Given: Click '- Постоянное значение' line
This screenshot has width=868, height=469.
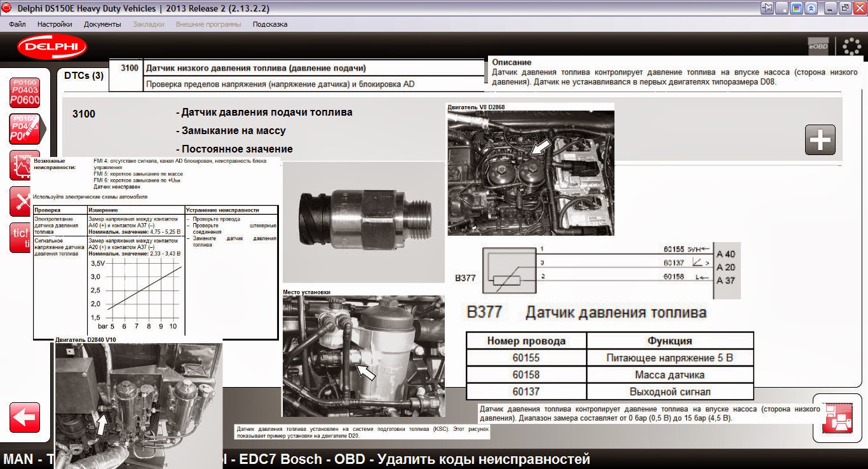Looking at the screenshot, I should click(x=234, y=149).
